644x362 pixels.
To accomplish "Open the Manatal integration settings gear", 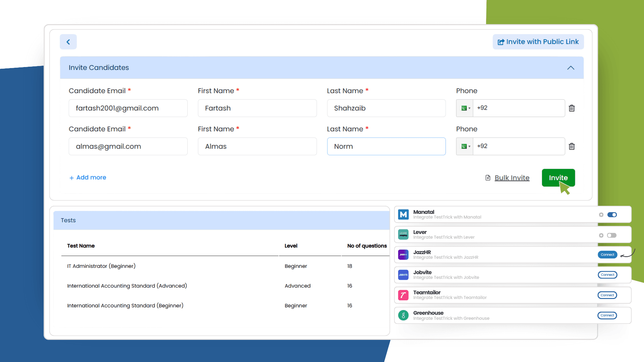I will click(601, 215).
